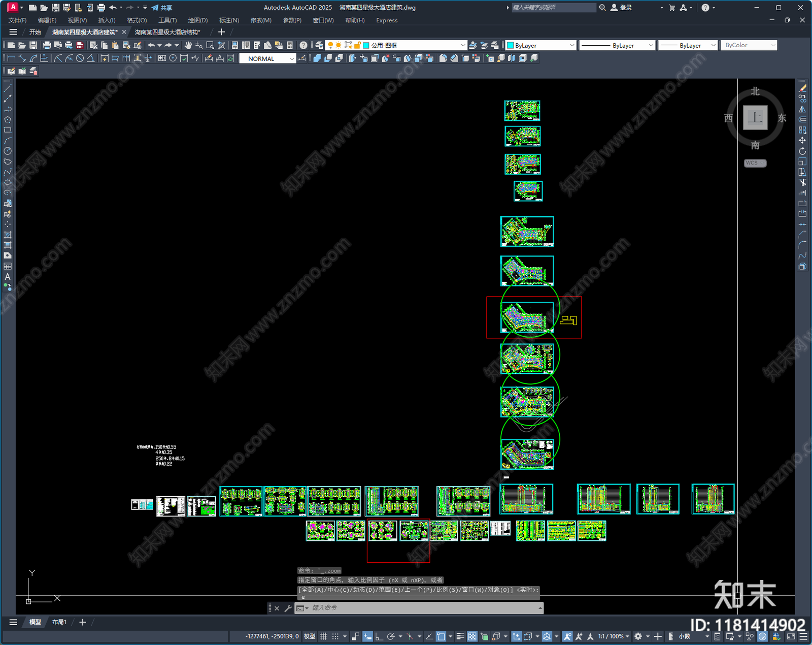Click the cyan color swatch in layer box
Viewport: 812px width, 645px height.
click(366, 45)
